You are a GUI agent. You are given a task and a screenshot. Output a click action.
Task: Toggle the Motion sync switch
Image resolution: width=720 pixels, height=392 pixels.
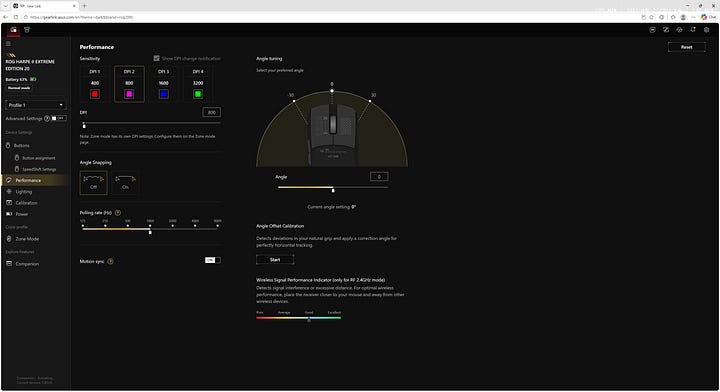click(213, 260)
